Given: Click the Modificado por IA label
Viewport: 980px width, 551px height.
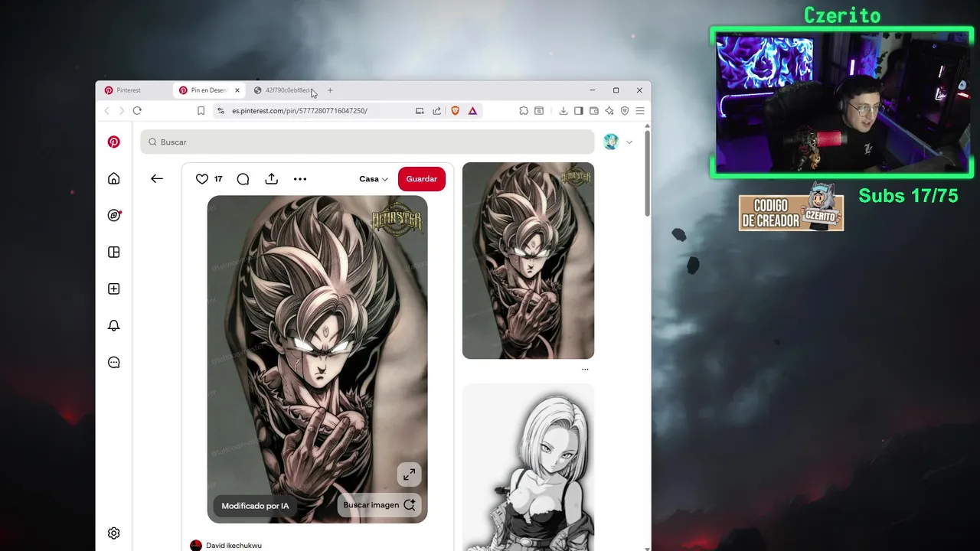Looking at the screenshot, I should [x=255, y=506].
